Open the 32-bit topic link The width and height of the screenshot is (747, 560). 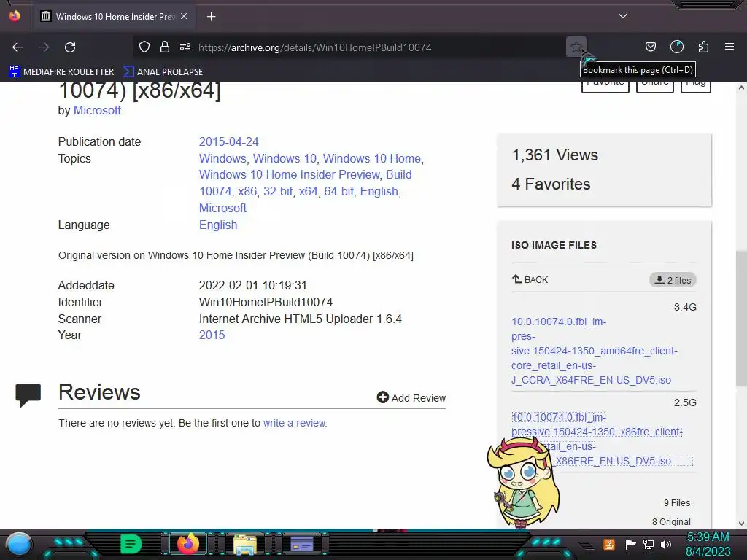[278, 192]
